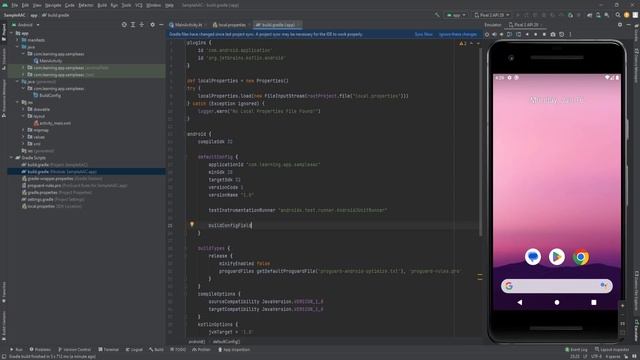The width and height of the screenshot is (640, 360).
Task: Open the Code menu
Action: pos(70,5)
